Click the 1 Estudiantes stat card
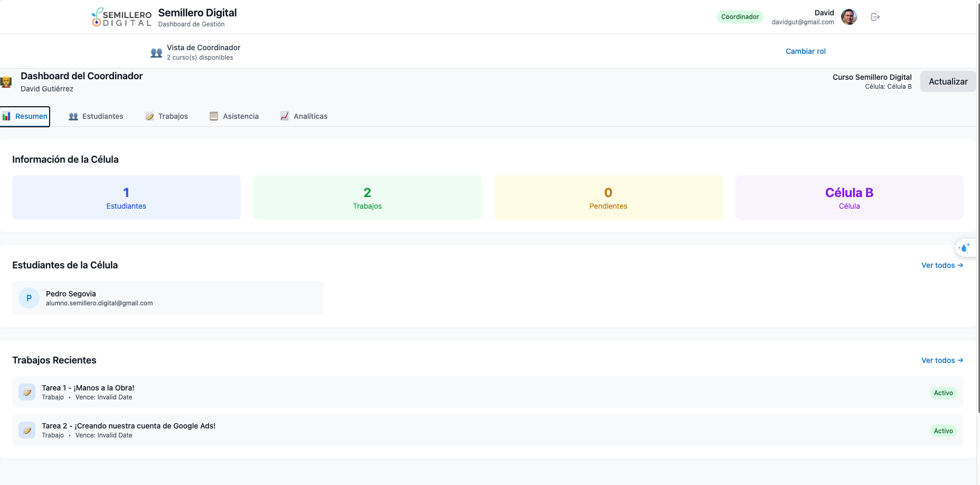The height and width of the screenshot is (485, 980). [x=126, y=198]
